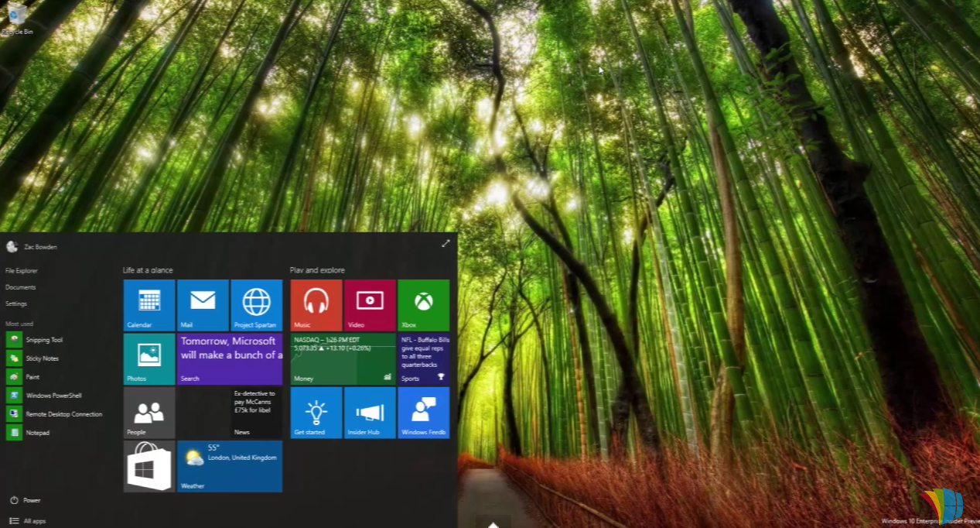Open the Photos tile

click(x=147, y=358)
